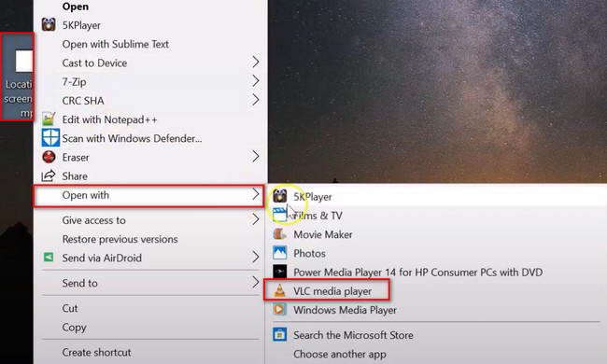Click the green AirDroid icon

pyautogui.click(x=49, y=258)
